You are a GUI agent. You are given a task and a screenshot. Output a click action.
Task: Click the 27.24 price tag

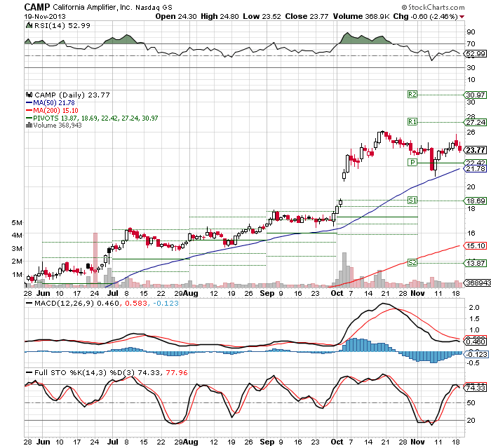tap(476, 122)
